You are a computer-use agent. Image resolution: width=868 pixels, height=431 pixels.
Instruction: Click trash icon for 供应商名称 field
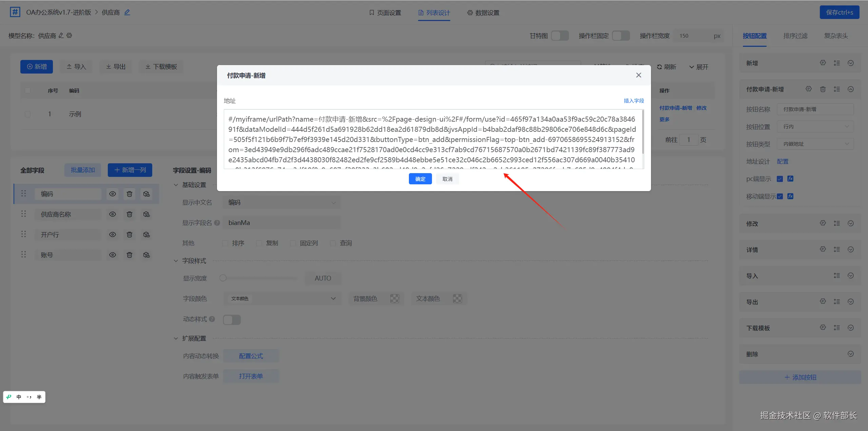(x=129, y=214)
